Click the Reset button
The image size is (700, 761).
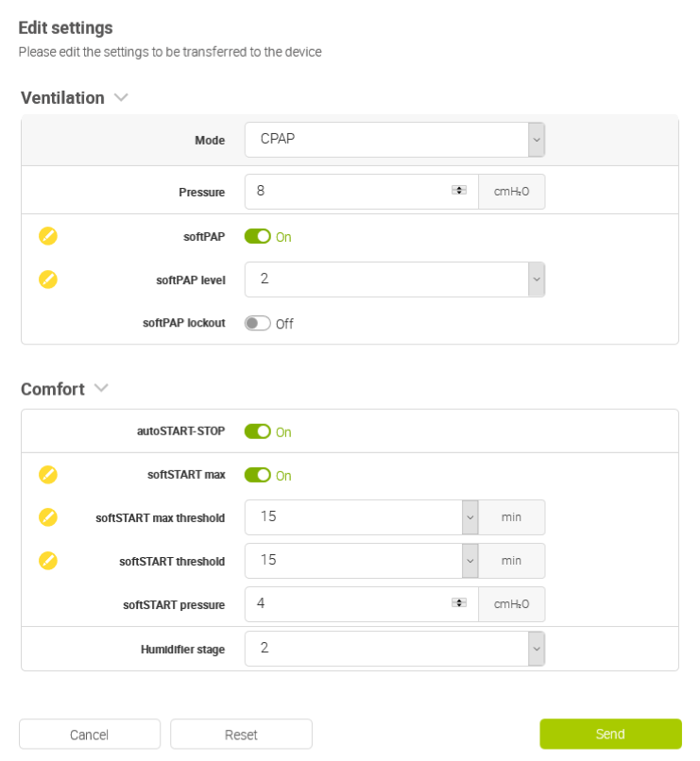pyautogui.click(x=241, y=735)
